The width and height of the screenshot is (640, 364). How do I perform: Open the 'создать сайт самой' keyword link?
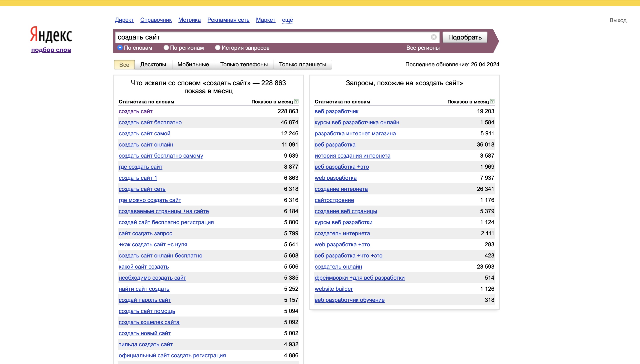144,133
